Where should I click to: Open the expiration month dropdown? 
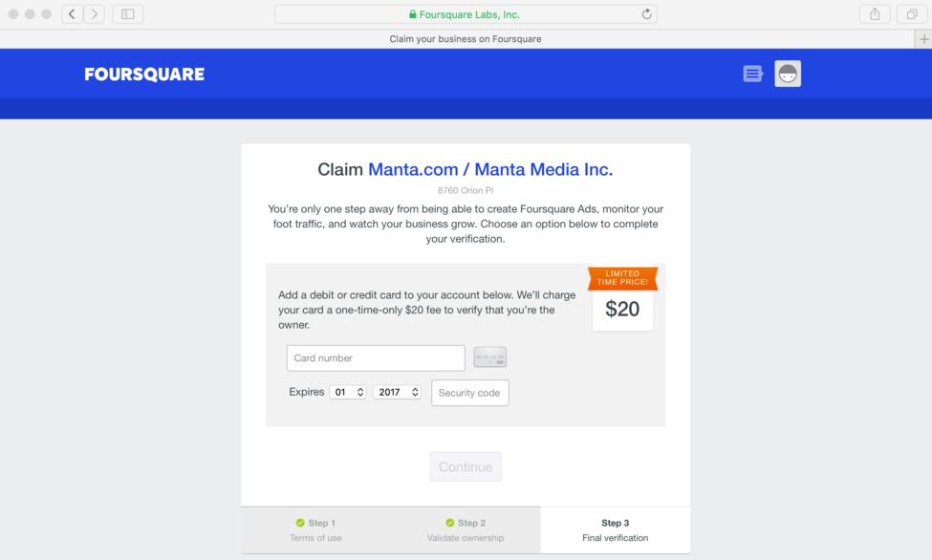click(348, 393)
